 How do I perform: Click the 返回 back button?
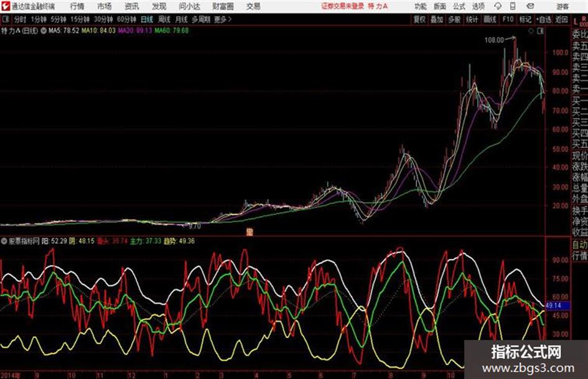point(561,19)
